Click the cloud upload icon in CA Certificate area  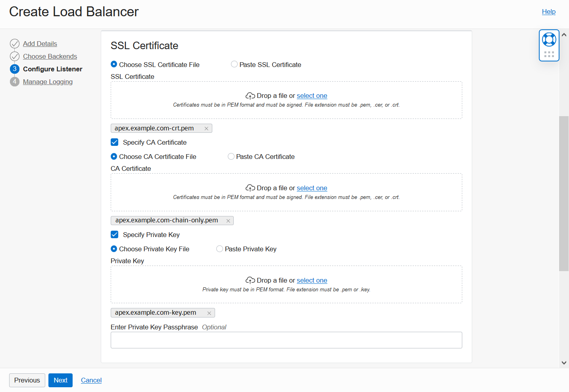point(250,187)
